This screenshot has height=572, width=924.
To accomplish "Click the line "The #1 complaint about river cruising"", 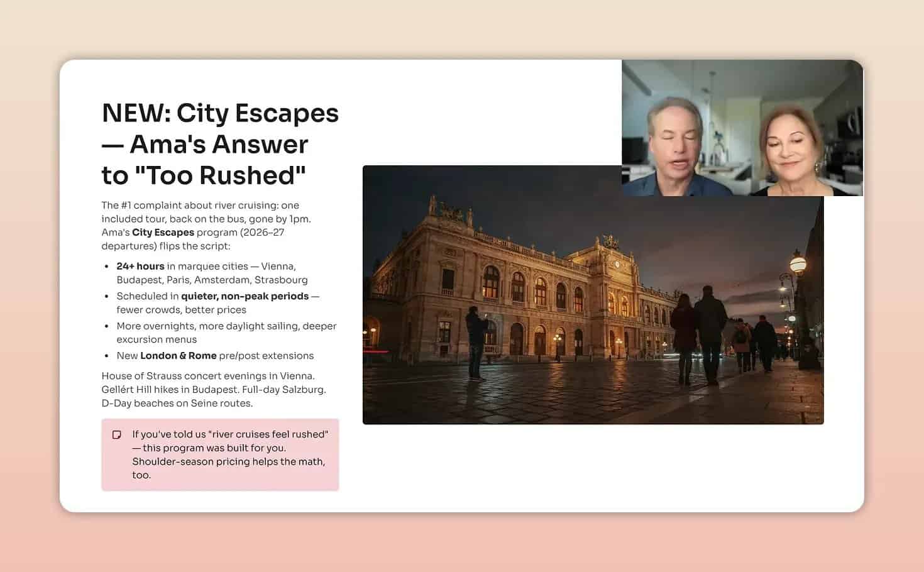I will click(x=190, y=206).
